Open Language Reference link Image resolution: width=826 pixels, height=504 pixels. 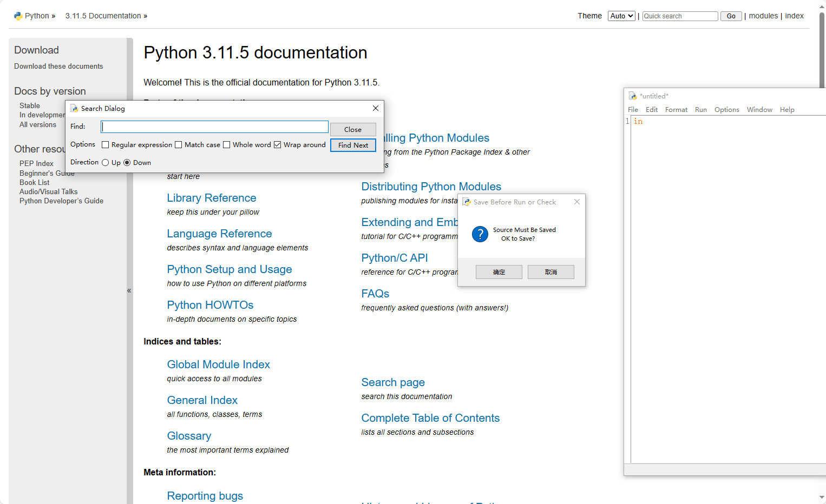pos(219,234)
